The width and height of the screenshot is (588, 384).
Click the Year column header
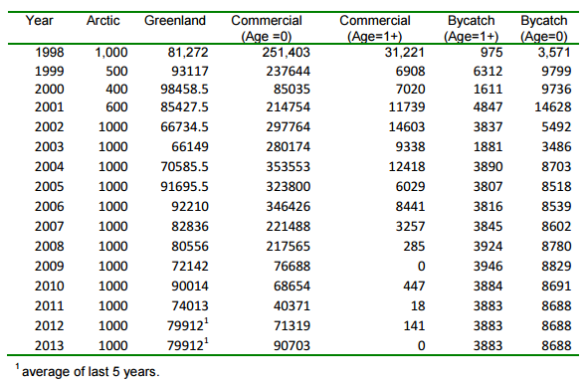tap(40, 21)
